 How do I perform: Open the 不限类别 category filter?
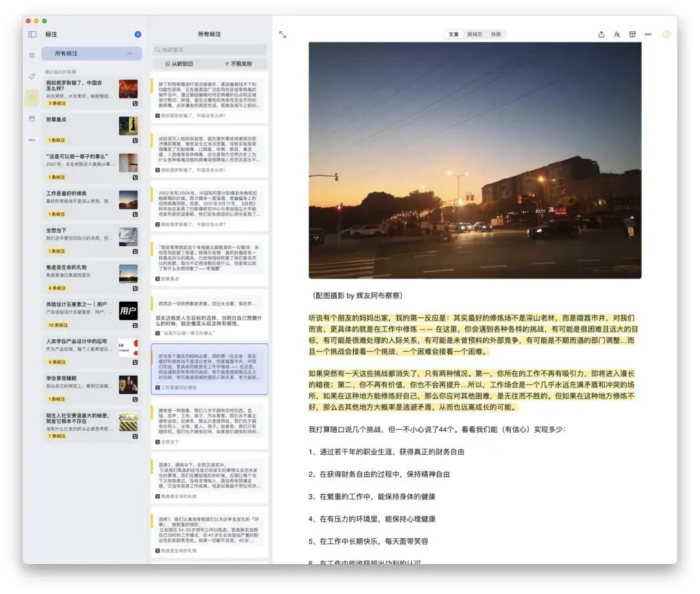(239, 64)
